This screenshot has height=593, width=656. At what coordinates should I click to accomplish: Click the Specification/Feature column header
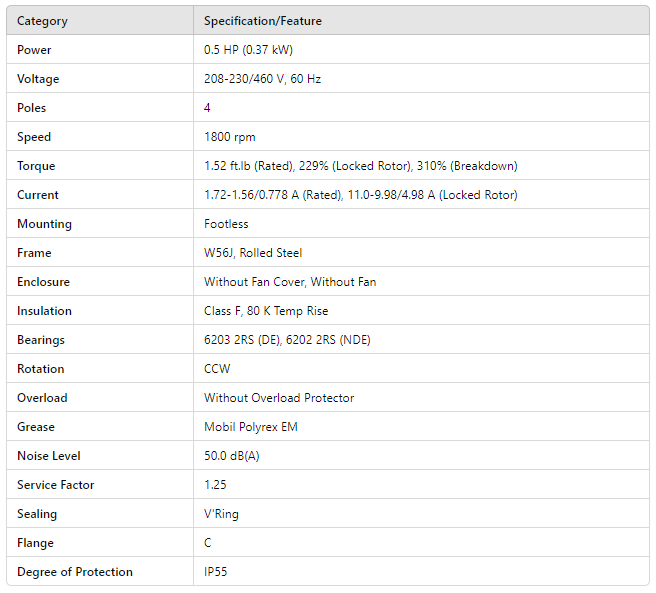(x=263, y=21)
